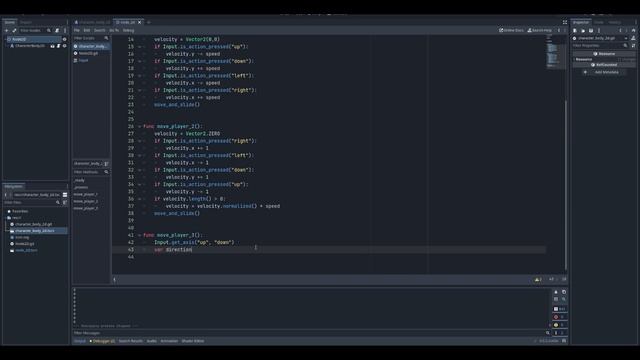The image size is (640, 360).
Task: Toggle visibility of the Node2D root node
Action: (x=64, y=39)
